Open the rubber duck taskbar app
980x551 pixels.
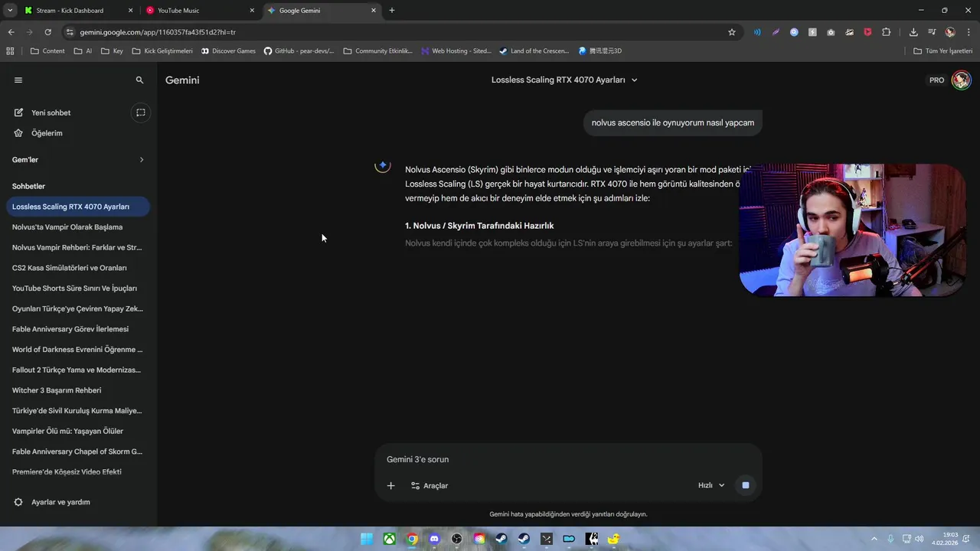(x=613, y=539)
